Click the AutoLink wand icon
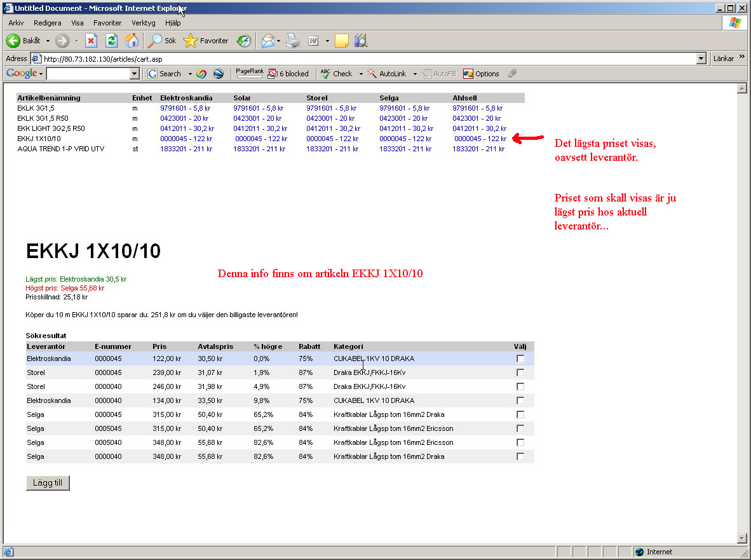The image size is (751, 560). tap(372, 73)
